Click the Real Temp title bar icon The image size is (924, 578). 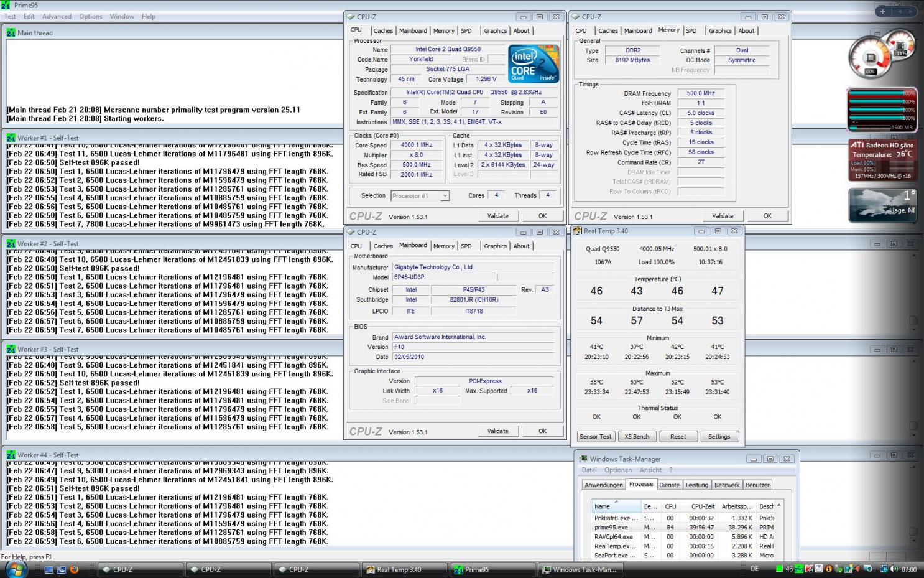[x=577, y=231]
